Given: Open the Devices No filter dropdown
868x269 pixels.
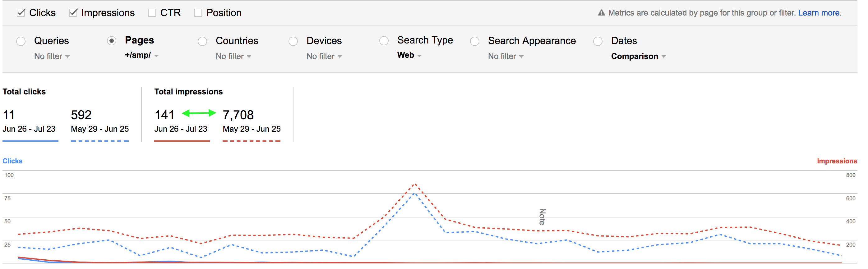Looking at the screenshot, I should click(324, 56).
